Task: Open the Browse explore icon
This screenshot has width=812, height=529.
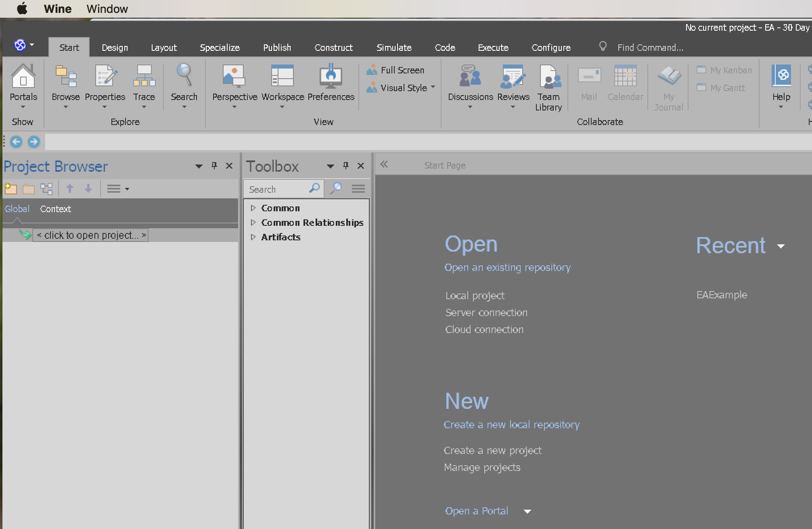Action: [66, 85]
